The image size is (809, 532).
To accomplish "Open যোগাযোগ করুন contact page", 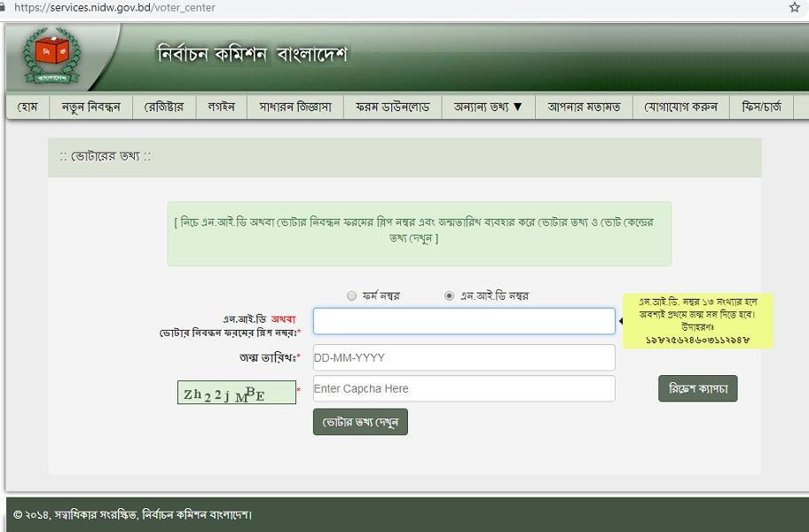I will [x=680, y=107].
